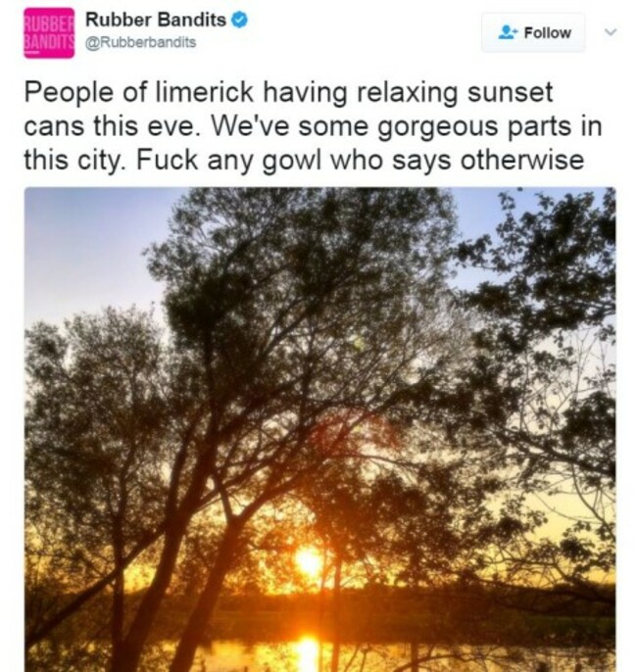
Task: Visit the @Rubberbandits handle link
Action: coord(140,42)
